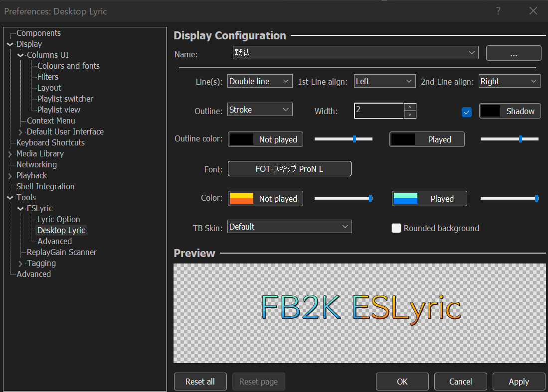Click the help question mark icon
Viewport: 548px width, 392px height.
[498, 10]
